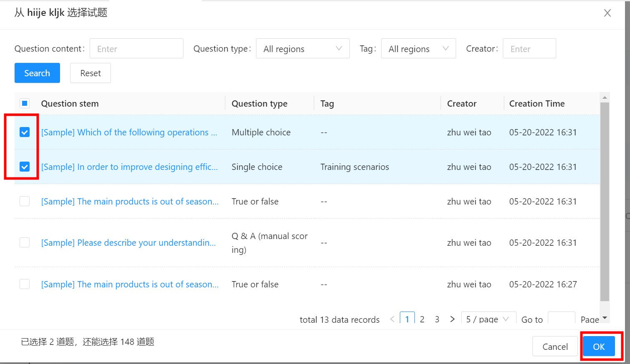Click the Question content input field
This screenshot has height=364, width=630.
(136, 49)
